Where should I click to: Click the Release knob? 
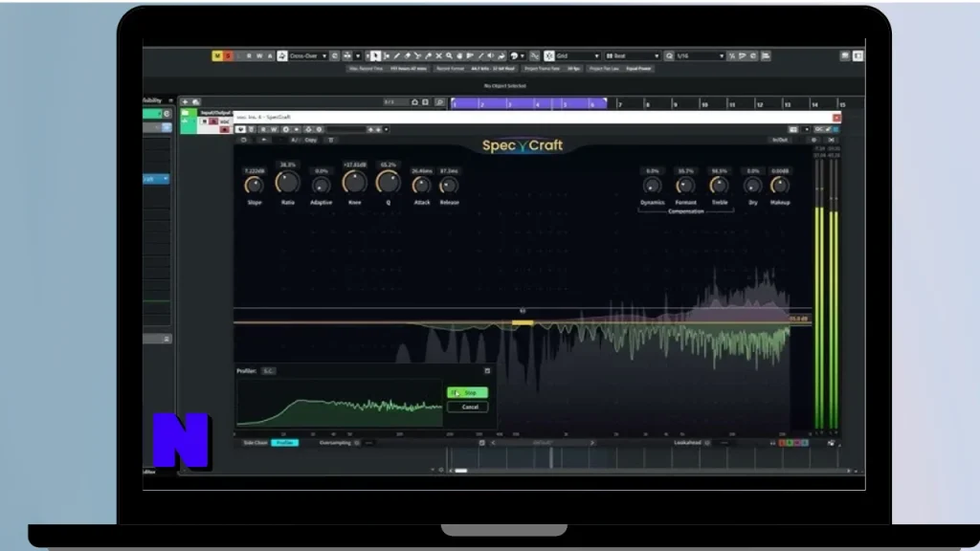click(x=449, y=186)
